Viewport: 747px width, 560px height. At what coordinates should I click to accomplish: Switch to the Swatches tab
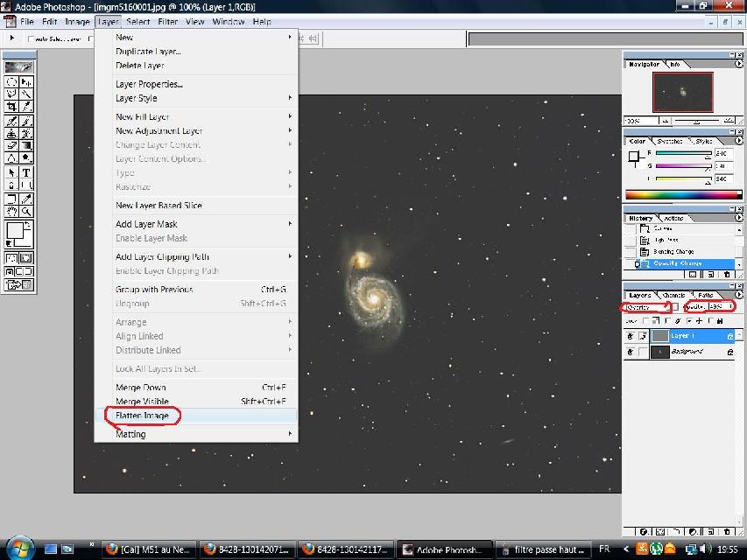669,141
